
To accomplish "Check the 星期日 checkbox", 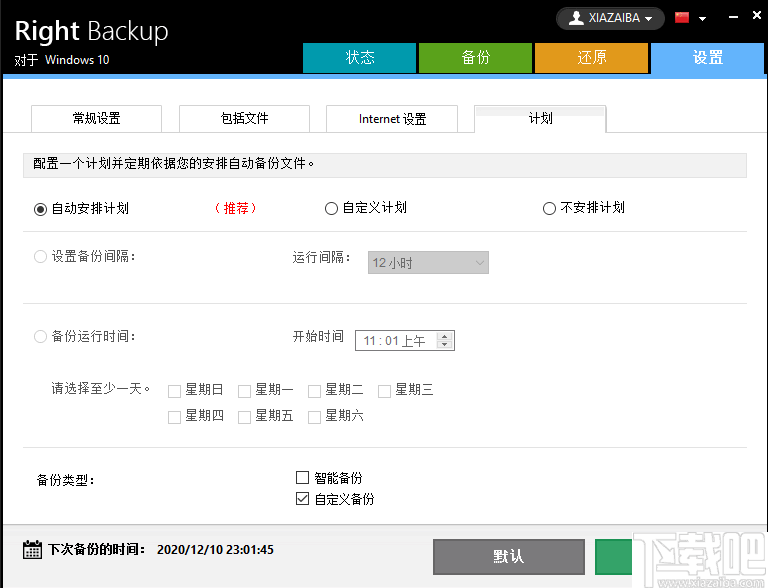I will click(x=174, y=391).
